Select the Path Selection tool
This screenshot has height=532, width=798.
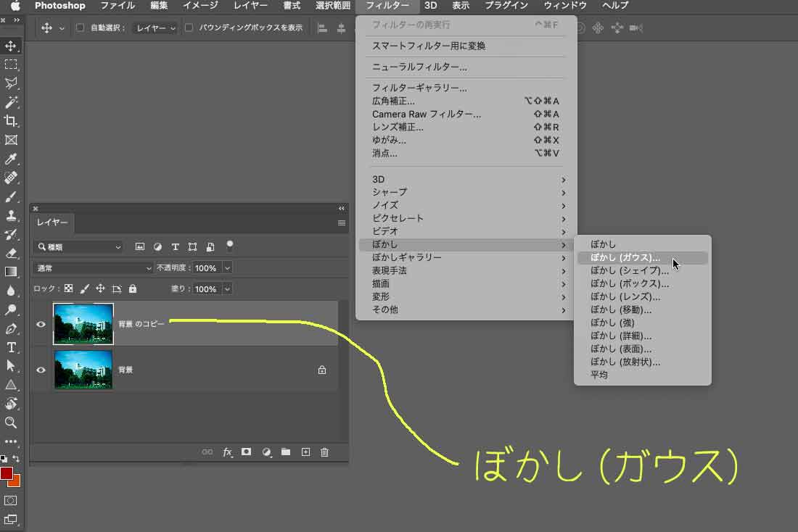[x=11, y=366]
